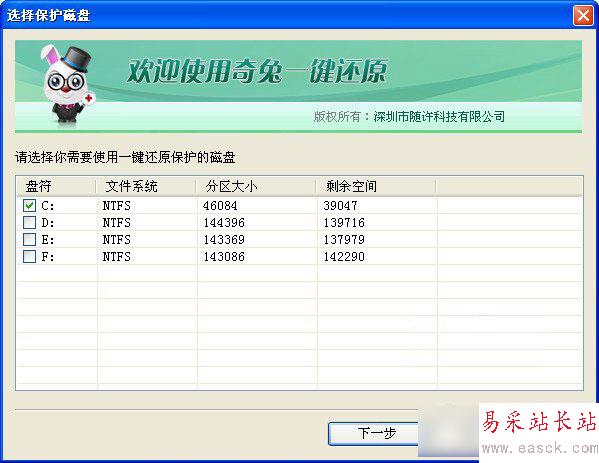Image resolution: width=599 pixels, height=463 pixels.
Task: Check the D: drive checkbox
Action: point(29,222)
